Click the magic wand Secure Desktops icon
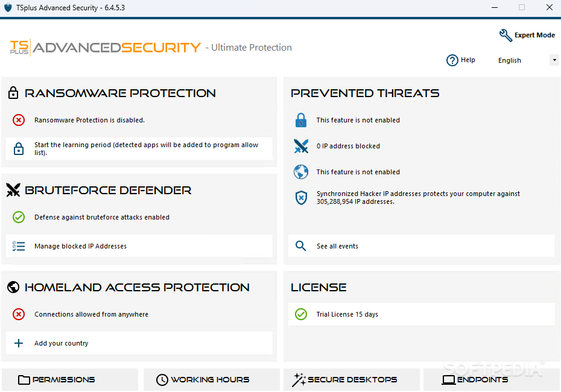This screenshot has width=561, height=392. (299, 380)
